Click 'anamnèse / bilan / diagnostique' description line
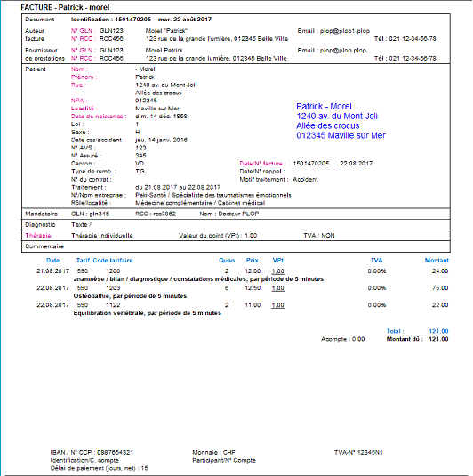The width and height of the screenshot is (473, 476). click(x=198, y=279)
